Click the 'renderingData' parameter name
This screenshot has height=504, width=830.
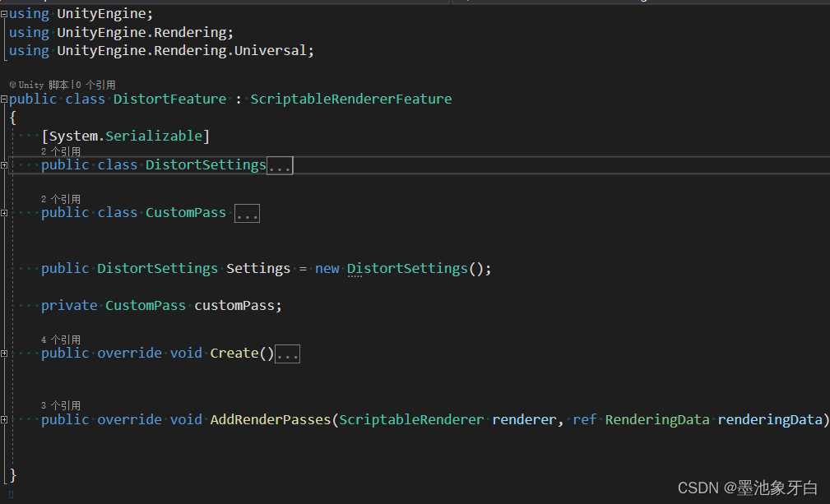click(770, 420)
